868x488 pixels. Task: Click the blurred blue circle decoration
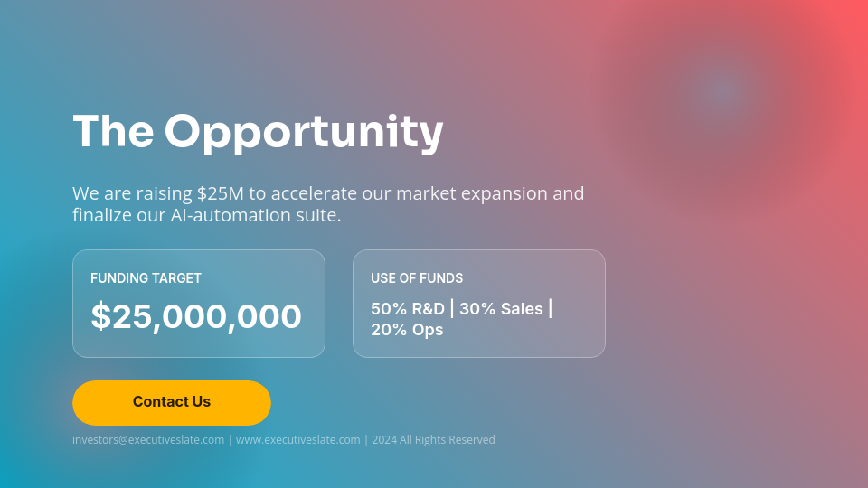click(x=722, y=90)
